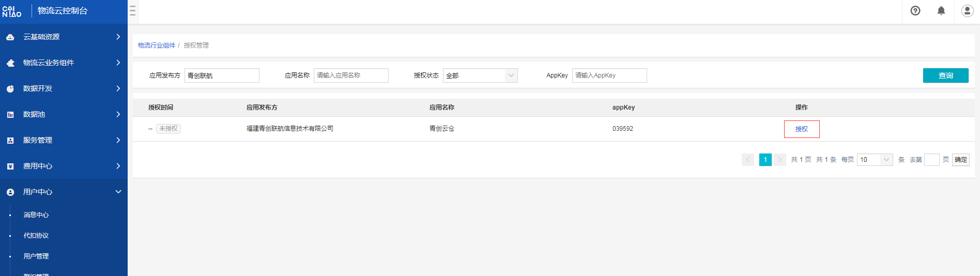Open the user account avatar icon
980x276 pixels.
tap(967, 11)
